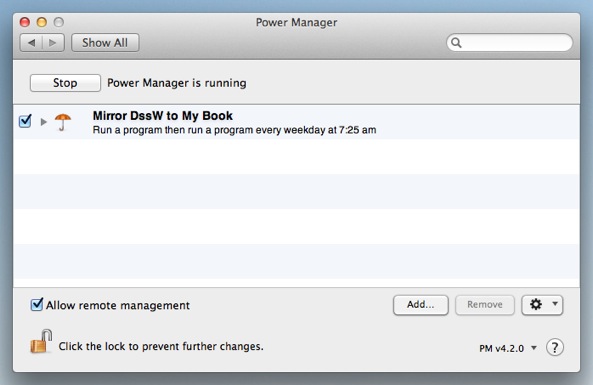The height and width of the screenshot is (385, 593).
Task: Click 'Click the lock to prevent further changes' text
Action: tap(161, 346)
